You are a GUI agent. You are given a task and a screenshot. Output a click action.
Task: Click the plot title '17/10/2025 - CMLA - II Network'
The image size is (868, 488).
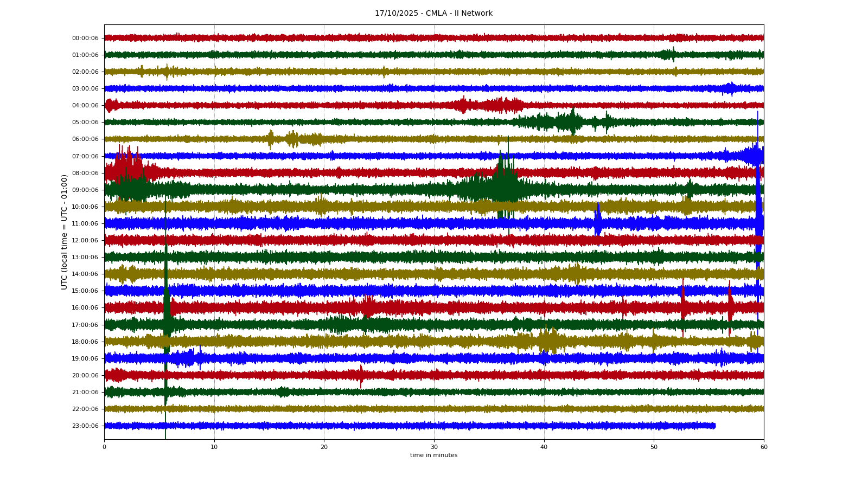[433, 14]
